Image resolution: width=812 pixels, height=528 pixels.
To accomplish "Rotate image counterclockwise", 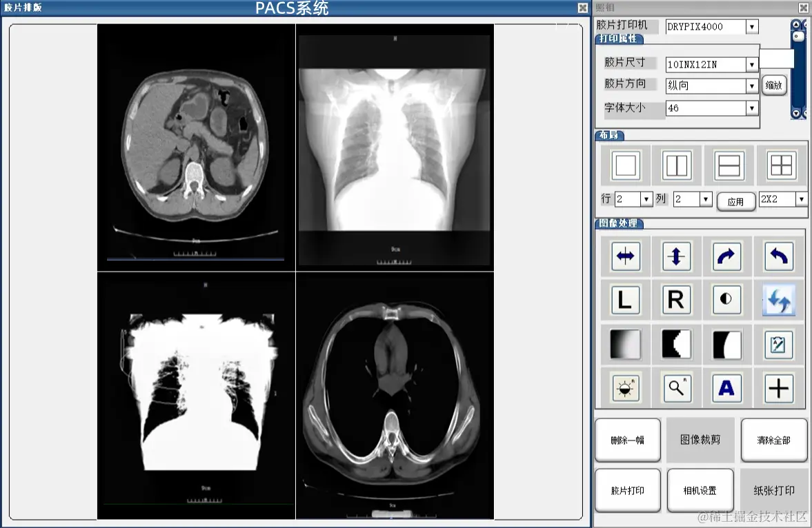I will click(x=779, y=256).
